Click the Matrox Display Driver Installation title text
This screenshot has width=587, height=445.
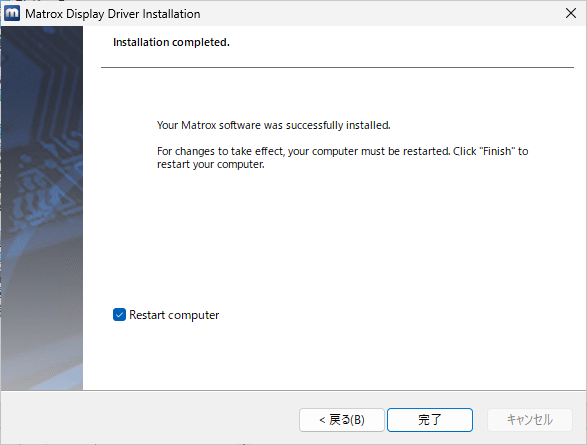click(x=113, y=14)
